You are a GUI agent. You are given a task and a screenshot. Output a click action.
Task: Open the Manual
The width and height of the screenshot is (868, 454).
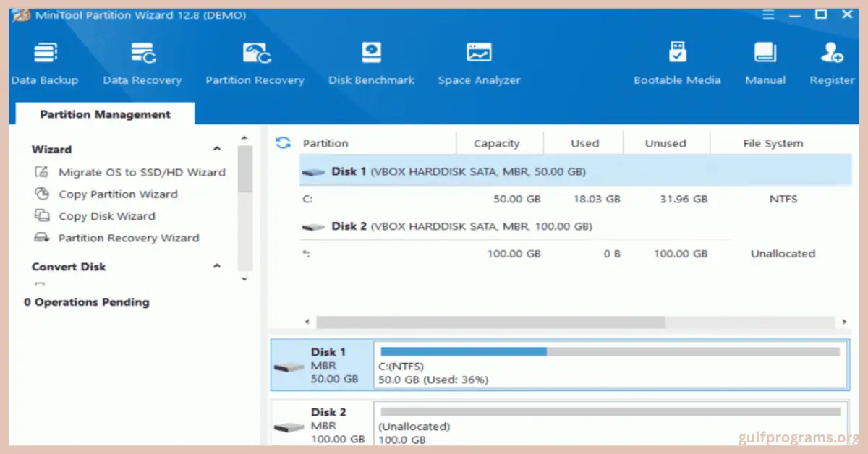point(765,61)
